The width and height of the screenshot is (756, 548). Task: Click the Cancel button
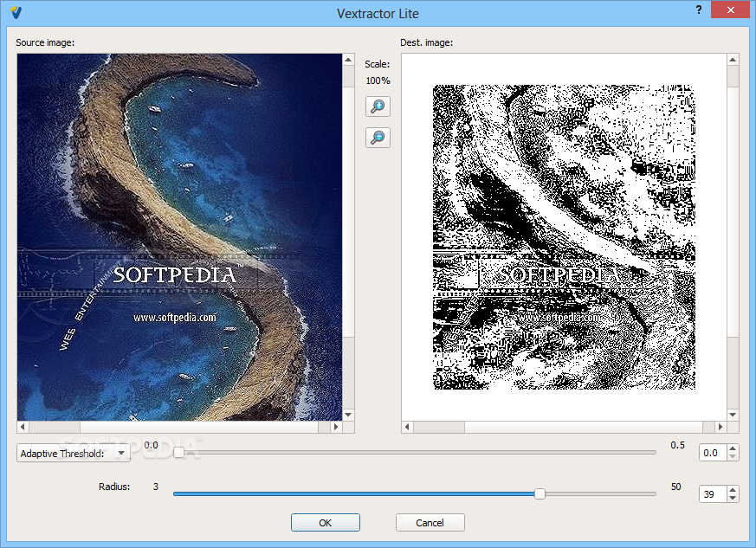click(x=430, y=522)
